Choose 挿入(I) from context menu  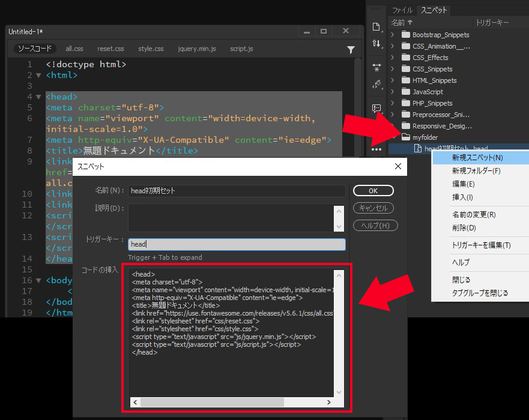point(480,197)
